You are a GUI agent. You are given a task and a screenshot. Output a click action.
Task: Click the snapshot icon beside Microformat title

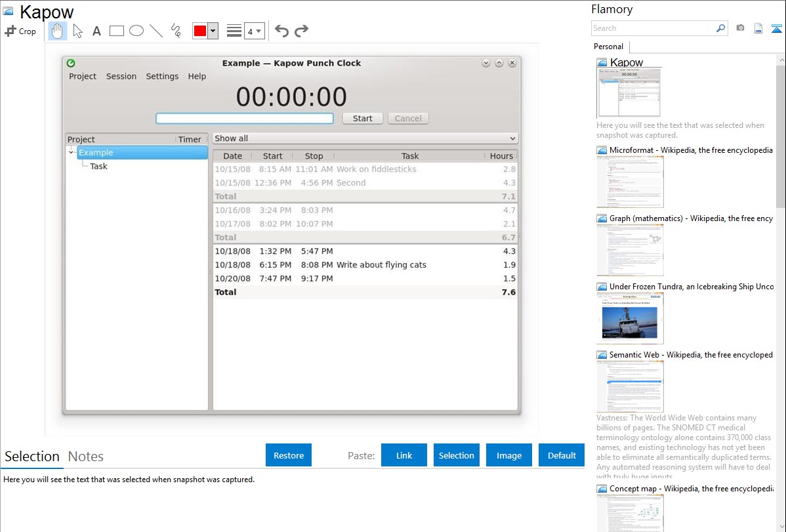coord(602,150)
